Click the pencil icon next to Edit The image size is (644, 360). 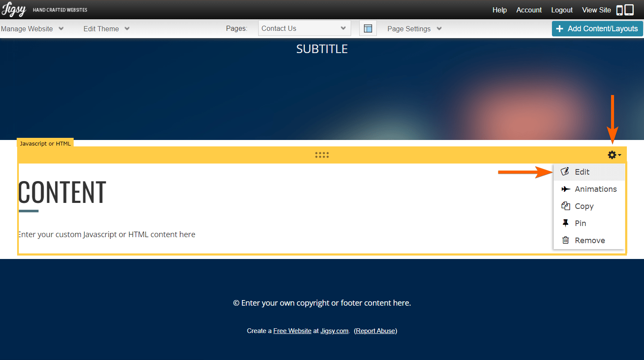(x=565, y=172)
